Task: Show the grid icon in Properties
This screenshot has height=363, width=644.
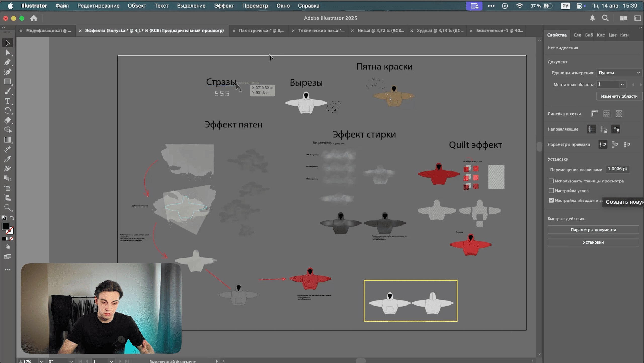Action: [x=607, y=114]
